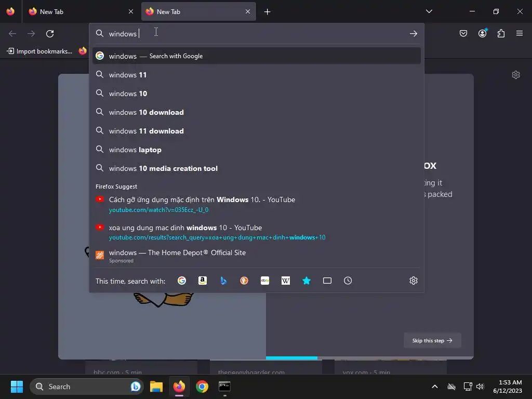
Task: Open the clock showing 1:53 AM
Action: (508, 387)
